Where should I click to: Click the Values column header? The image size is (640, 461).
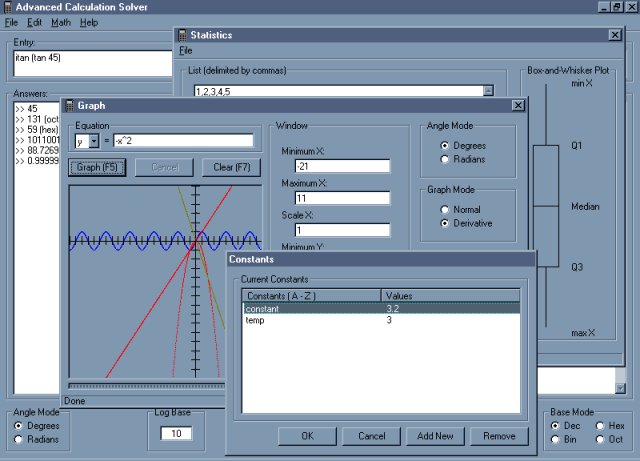pos(450,295)
